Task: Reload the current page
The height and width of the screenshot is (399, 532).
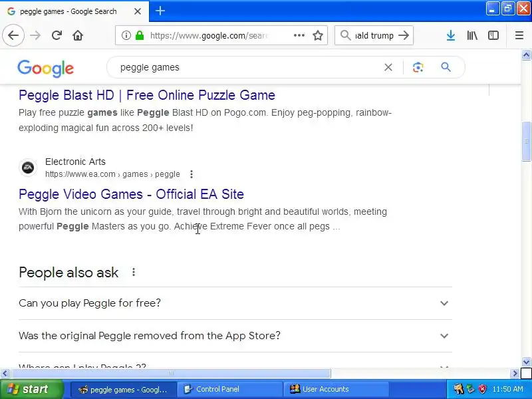Action: click(x=57, y=35)
